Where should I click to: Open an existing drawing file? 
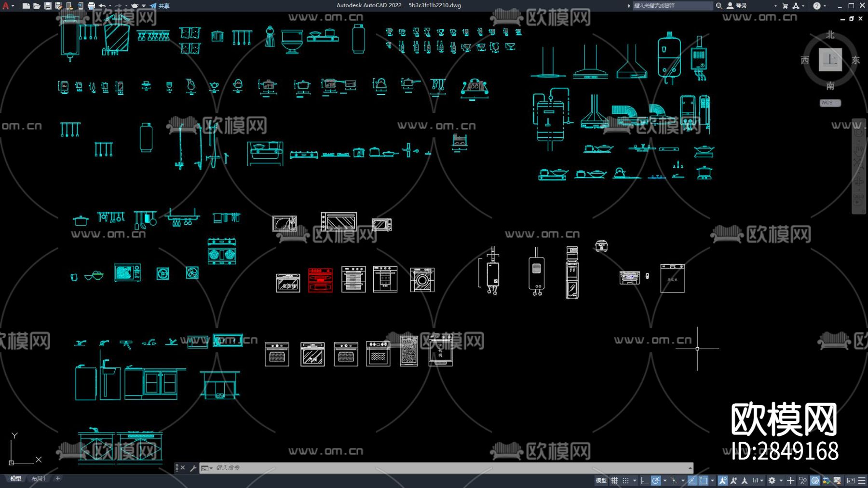pos(37,6)
